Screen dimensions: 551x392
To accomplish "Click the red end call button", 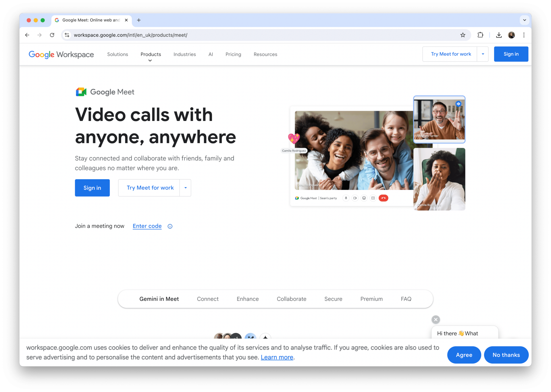I will click(x=383, y=198).
